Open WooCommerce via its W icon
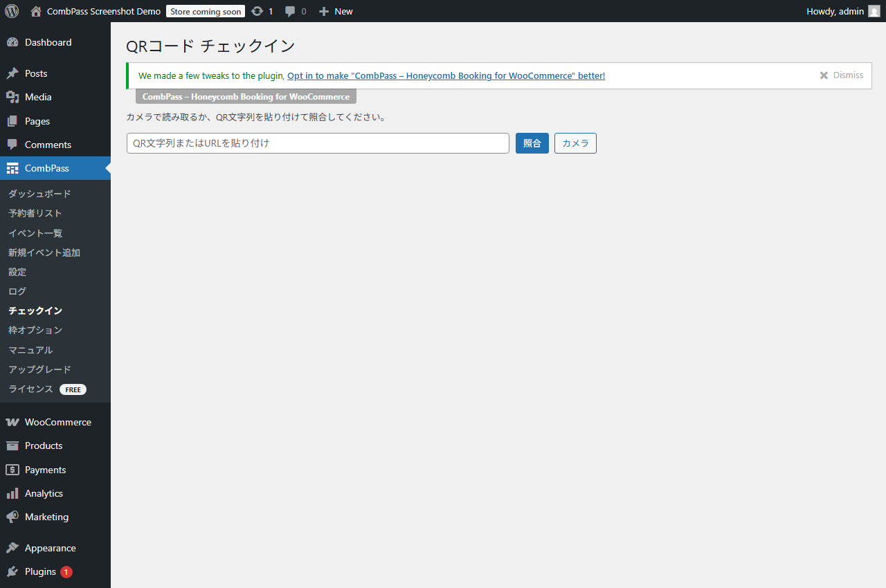 (x=14, y=422)
